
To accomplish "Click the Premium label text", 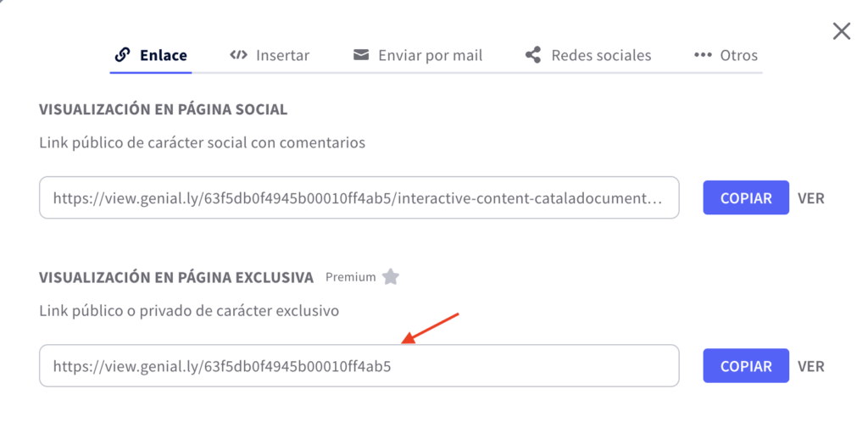I will tap(350, 277).
